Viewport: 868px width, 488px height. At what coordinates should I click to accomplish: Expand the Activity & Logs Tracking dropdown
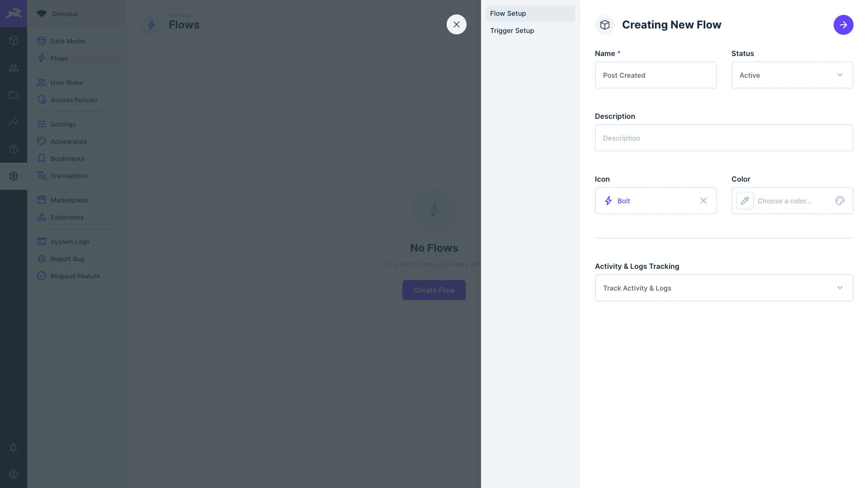[x=724, y=288]
